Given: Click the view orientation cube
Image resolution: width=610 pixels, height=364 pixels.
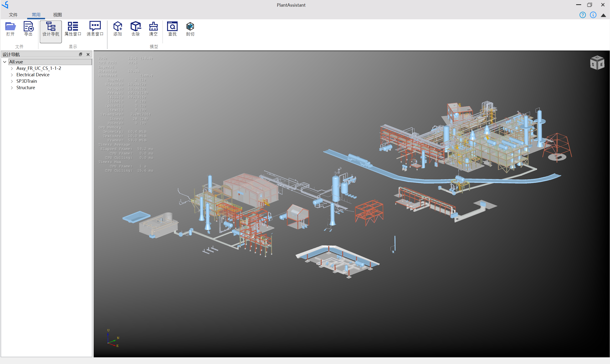Looking at the screenshot, I should pyautogui.click(x=597, y=63).
